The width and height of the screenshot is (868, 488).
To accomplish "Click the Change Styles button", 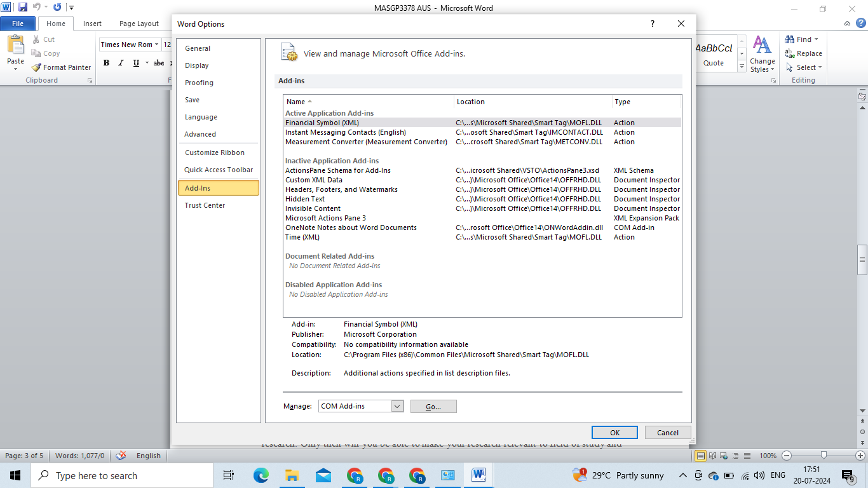I will (x=762, y=55).
